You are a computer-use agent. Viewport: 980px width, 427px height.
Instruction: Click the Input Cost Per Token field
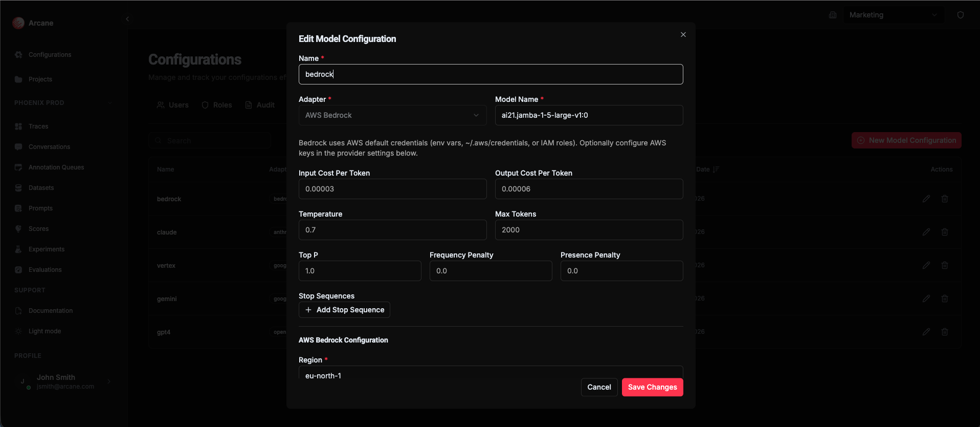392,189
